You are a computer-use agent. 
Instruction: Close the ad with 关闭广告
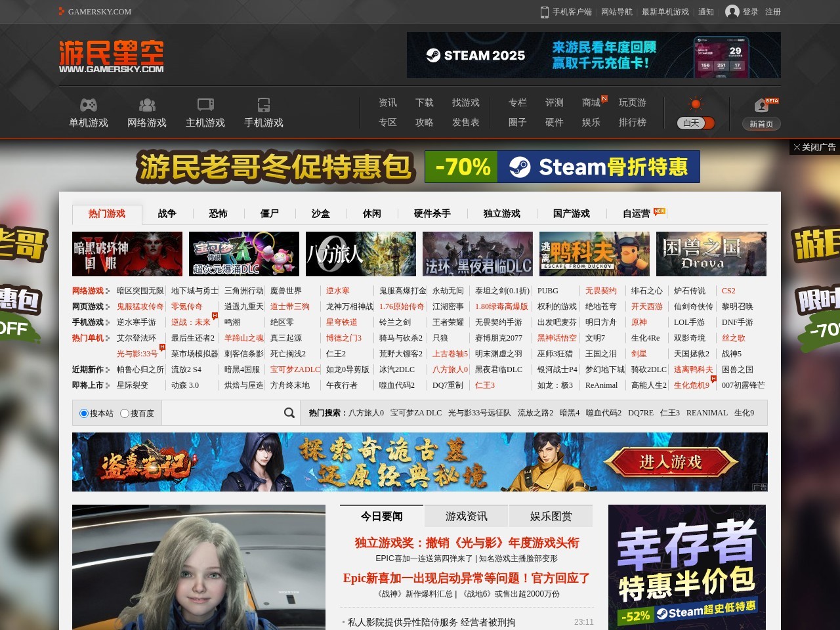click(814, 148)
